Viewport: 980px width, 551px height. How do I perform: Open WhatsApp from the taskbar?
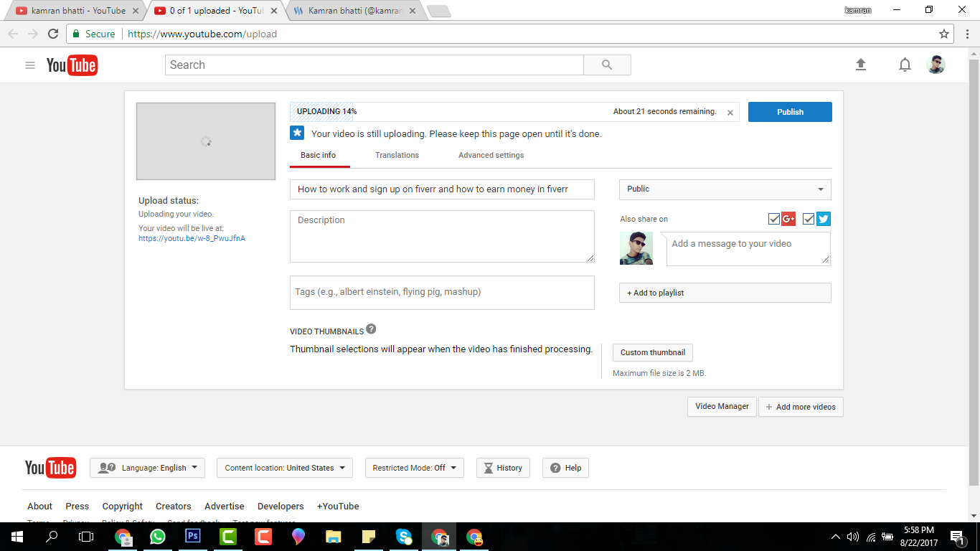[x=158, y=537]
